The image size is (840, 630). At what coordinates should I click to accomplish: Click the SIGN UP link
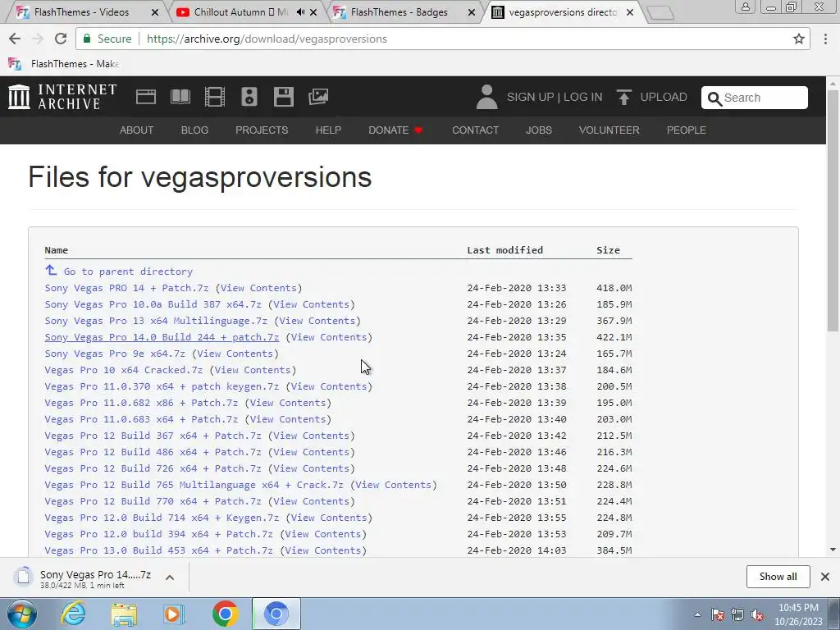(x=531, y=97)
